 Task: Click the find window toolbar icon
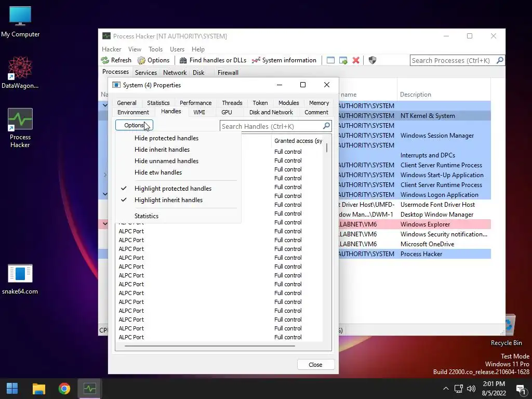click(330, 60)
